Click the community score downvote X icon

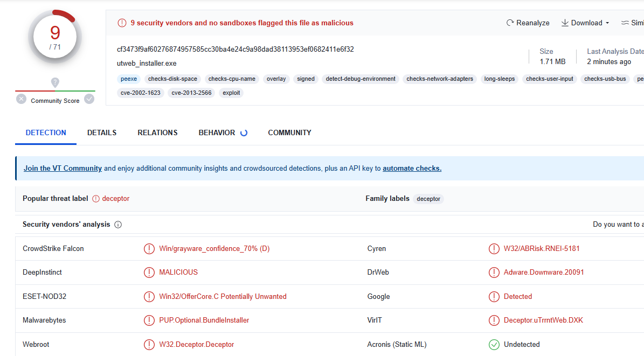(22, 99)
